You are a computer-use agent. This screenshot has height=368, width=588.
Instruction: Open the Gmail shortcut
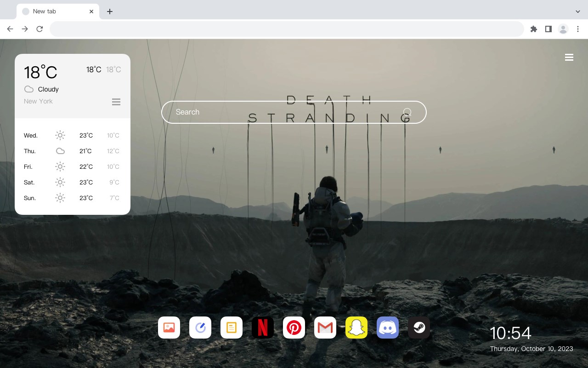pos(325,328)
